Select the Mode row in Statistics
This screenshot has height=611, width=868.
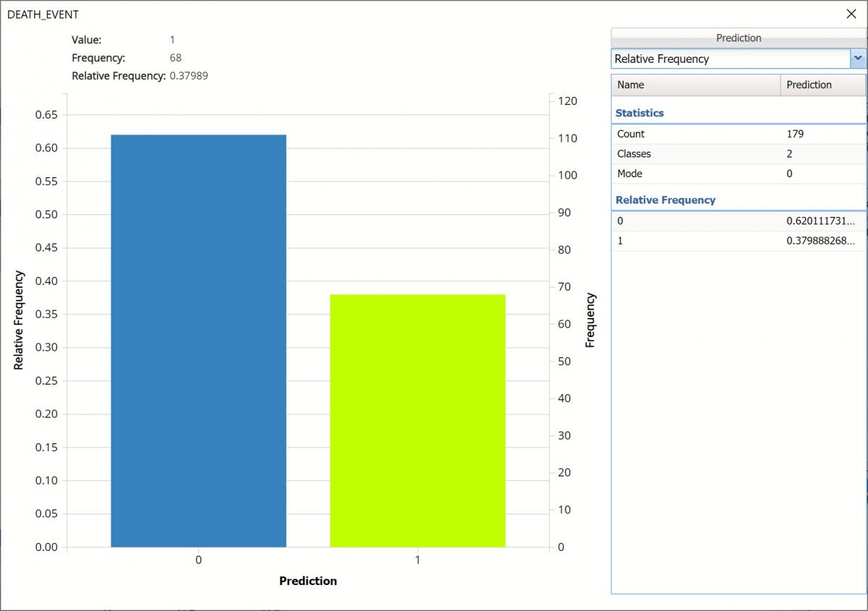629,174
